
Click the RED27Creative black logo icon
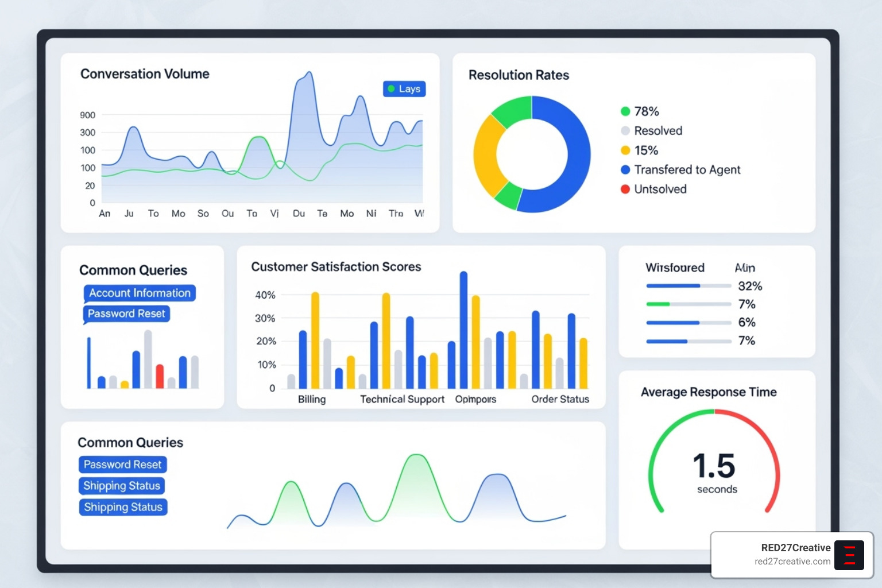[849, 555]
